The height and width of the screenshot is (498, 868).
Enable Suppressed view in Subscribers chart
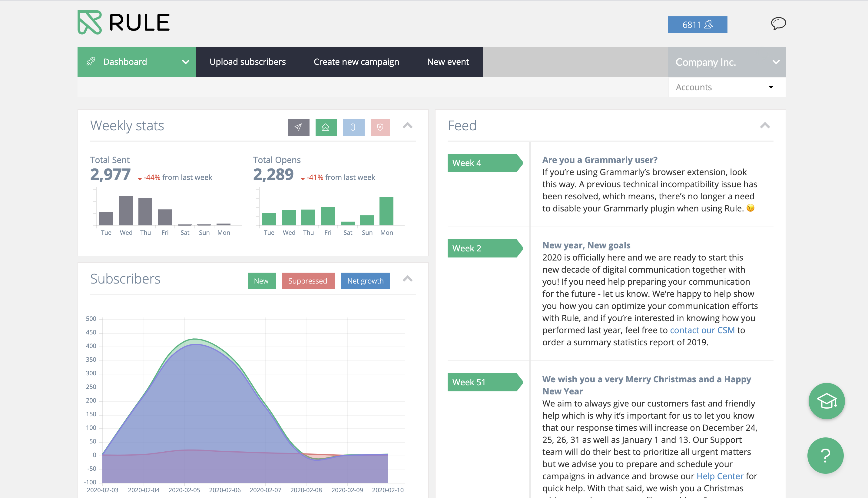[308, 281]
